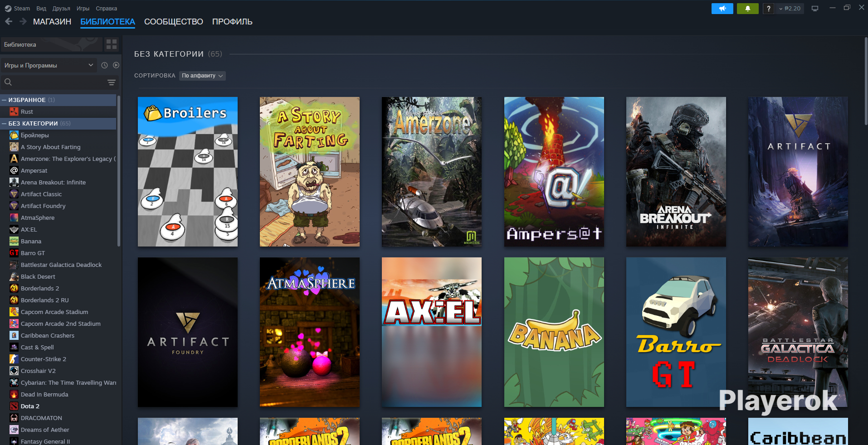Screen dimensions: 868x445
Task: Open the БИБЛИОТЕКА tab
Action: pyautogui.click(x=108, y=22)
